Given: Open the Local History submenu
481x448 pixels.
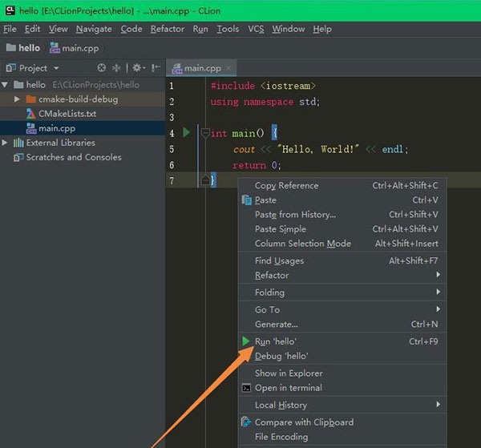Looking at the screenshot, I should 281,405.
